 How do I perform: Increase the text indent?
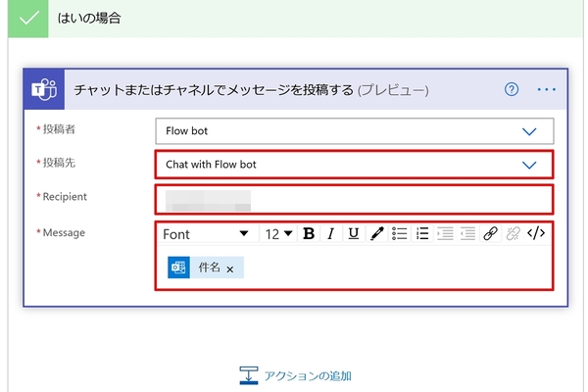click(x=467, y=233)
